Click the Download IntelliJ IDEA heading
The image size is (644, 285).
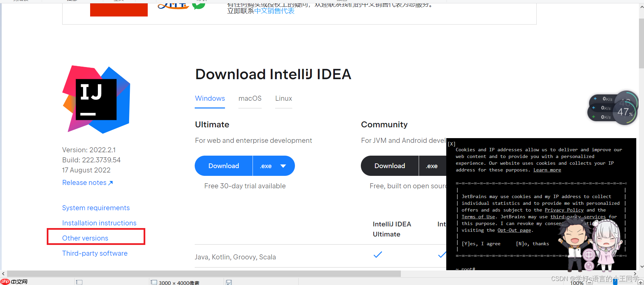point(273,74)
